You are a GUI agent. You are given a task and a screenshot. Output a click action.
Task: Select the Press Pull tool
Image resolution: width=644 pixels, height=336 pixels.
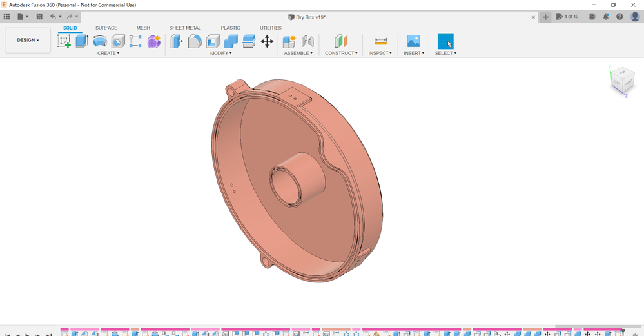pos(177,41)
